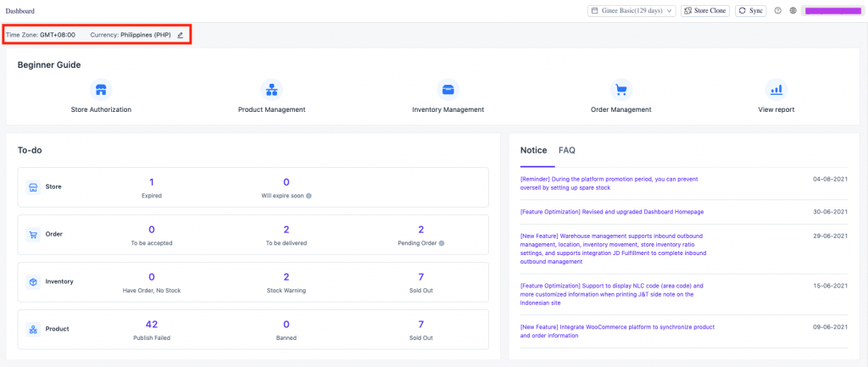
Task: Open the Publish Failed count 42
Action: click(x=152, y=324)
